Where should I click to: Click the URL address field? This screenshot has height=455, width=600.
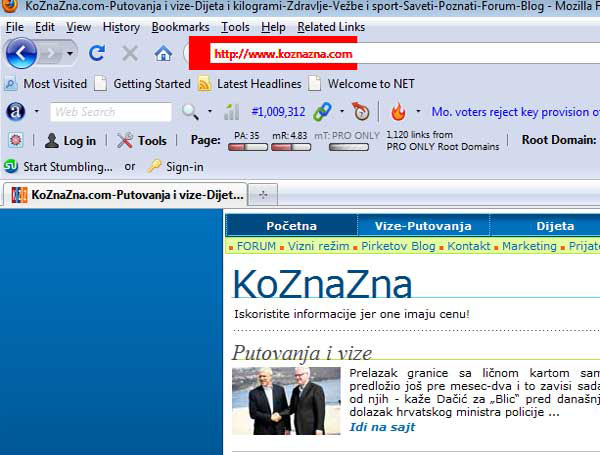tap(404, 54)
